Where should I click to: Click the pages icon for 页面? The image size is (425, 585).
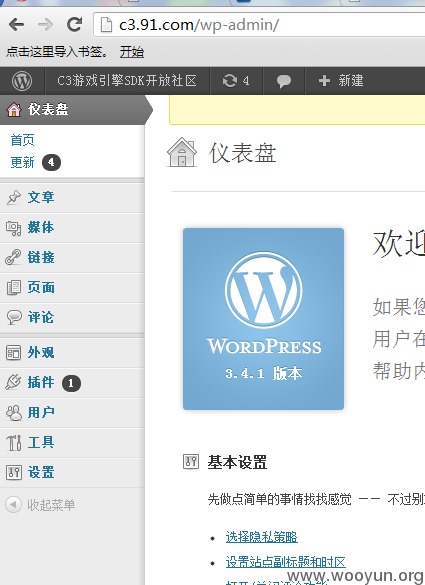[14, 288]
